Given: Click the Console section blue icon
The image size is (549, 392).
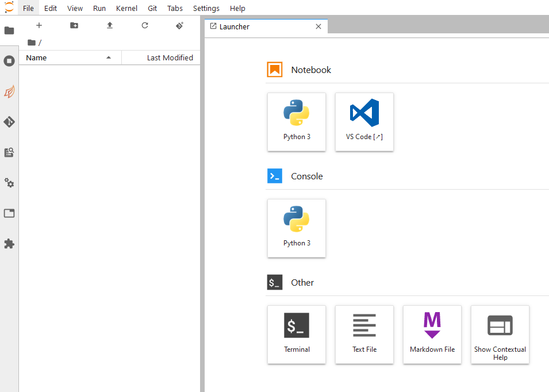Looking at the screenshot, I should click(275, 176).
